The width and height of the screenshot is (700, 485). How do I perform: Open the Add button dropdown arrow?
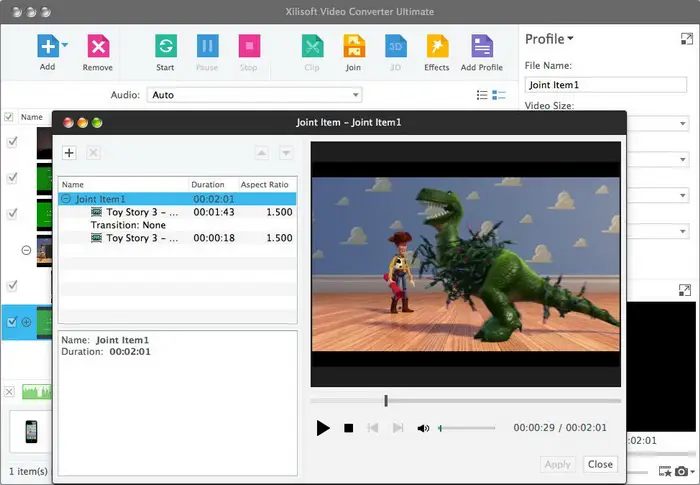[x=65, y=45]
